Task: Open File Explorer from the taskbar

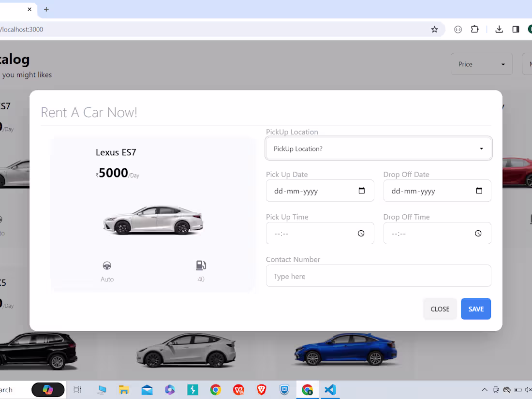Action: [x=124, y=389]
